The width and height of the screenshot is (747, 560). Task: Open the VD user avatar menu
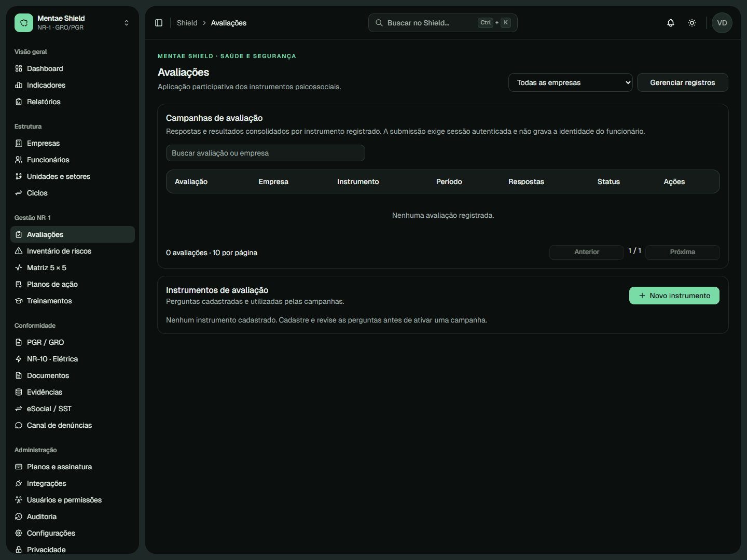pos(722,23)
